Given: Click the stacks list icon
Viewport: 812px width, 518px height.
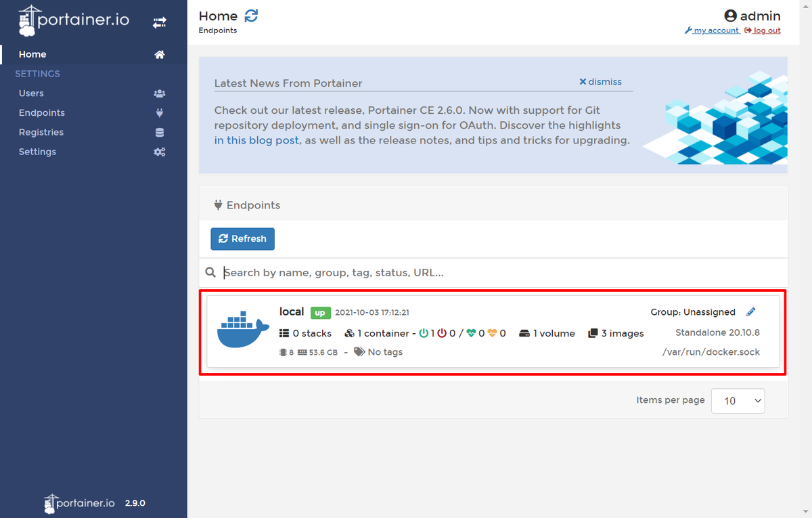Looking at the screenshot, I should [284, 333].
